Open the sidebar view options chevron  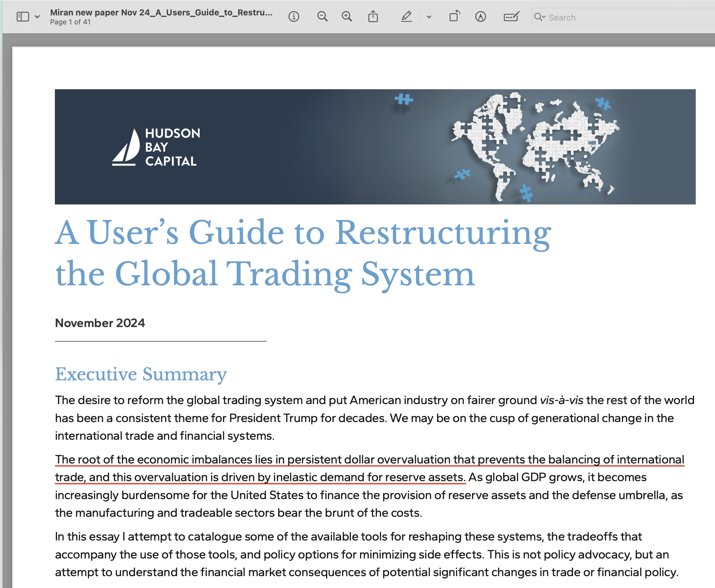[x=37, y=17]
